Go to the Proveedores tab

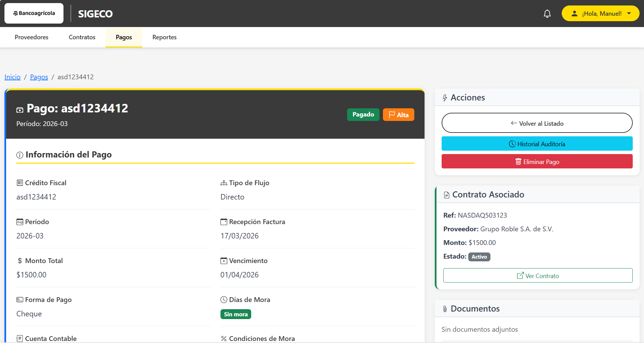click(31, 37)
